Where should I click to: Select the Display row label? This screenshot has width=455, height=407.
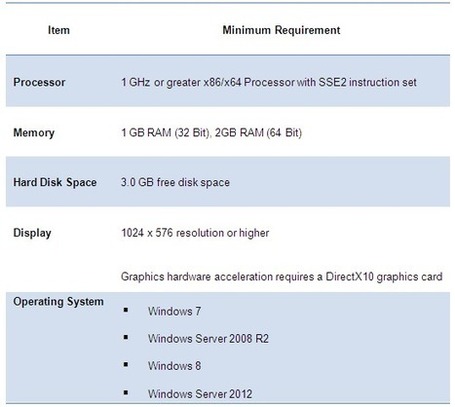click(32, 233)
